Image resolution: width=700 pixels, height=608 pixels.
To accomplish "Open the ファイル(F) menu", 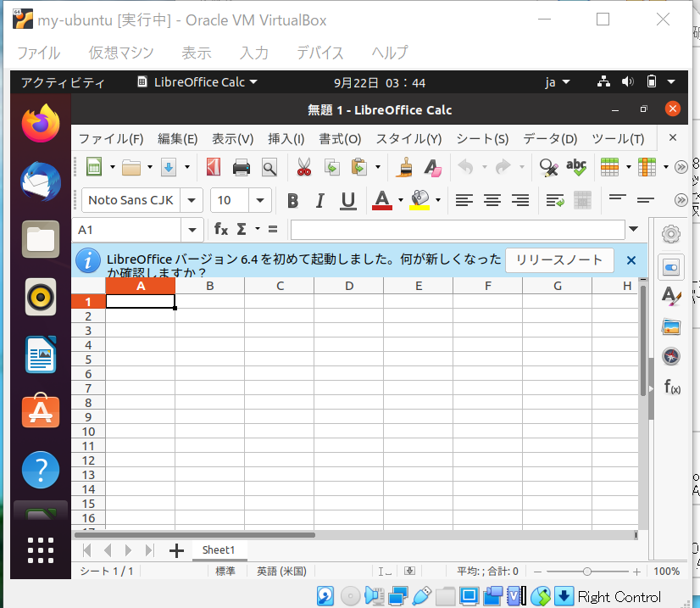I will coord(111,139).
